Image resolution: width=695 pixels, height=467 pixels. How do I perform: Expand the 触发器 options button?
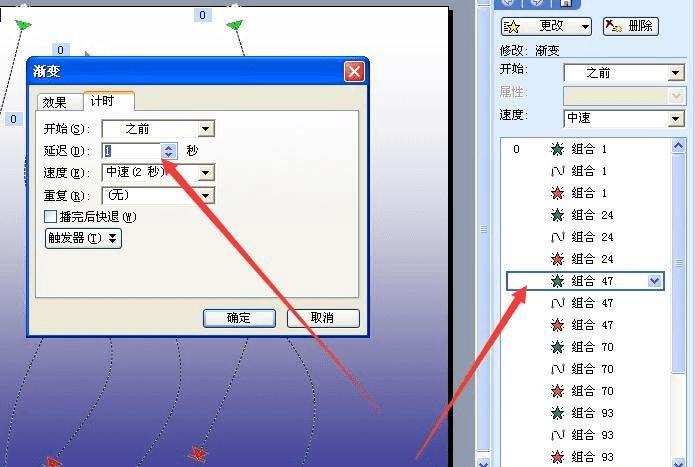(83, 238)
